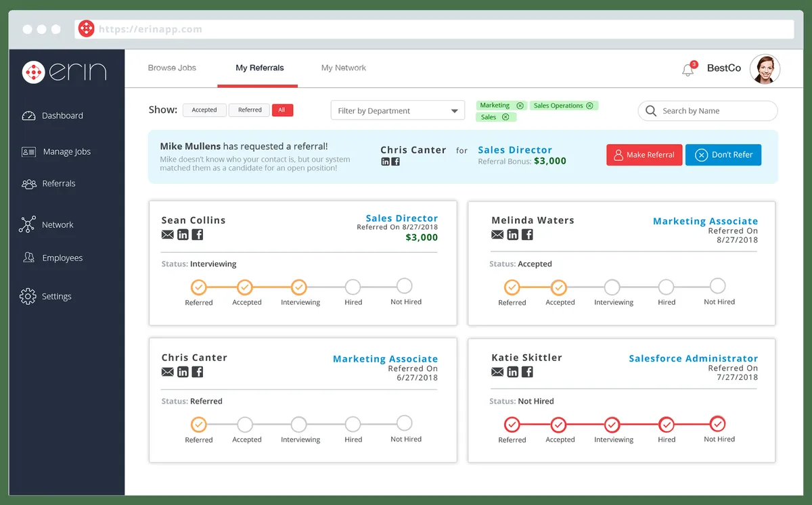The height and width of the screenshot is (505, 812).
Task: Click the search magnifier icon
Action: tap(651, 111)
